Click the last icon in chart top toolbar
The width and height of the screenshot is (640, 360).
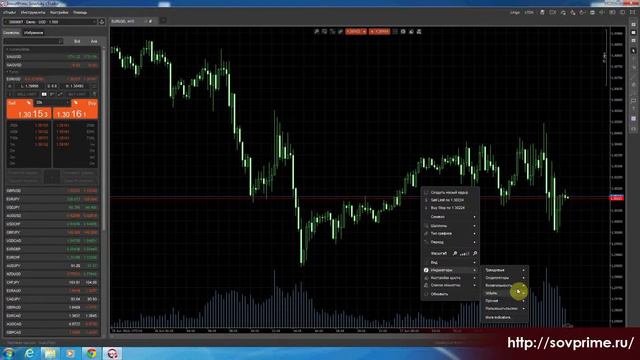coord(419,31)
